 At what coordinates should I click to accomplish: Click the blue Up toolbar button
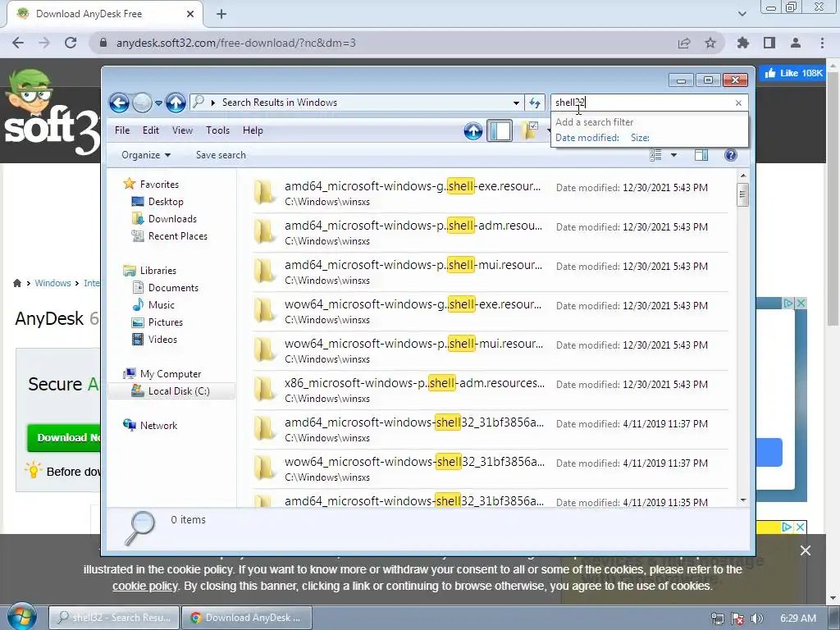tap(473, 130)
